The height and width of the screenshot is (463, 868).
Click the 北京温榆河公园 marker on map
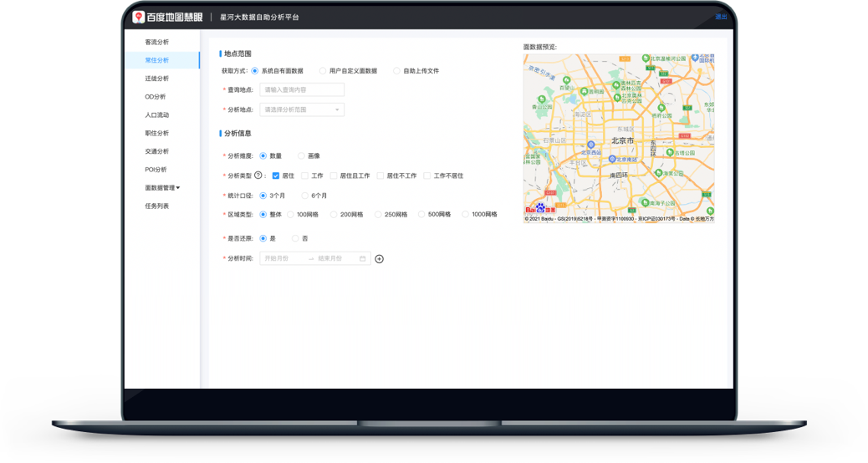646,58
